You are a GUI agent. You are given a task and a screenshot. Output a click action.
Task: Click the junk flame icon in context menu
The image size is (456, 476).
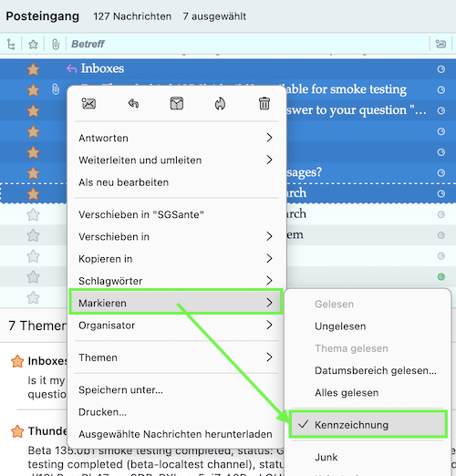point(220,104)
